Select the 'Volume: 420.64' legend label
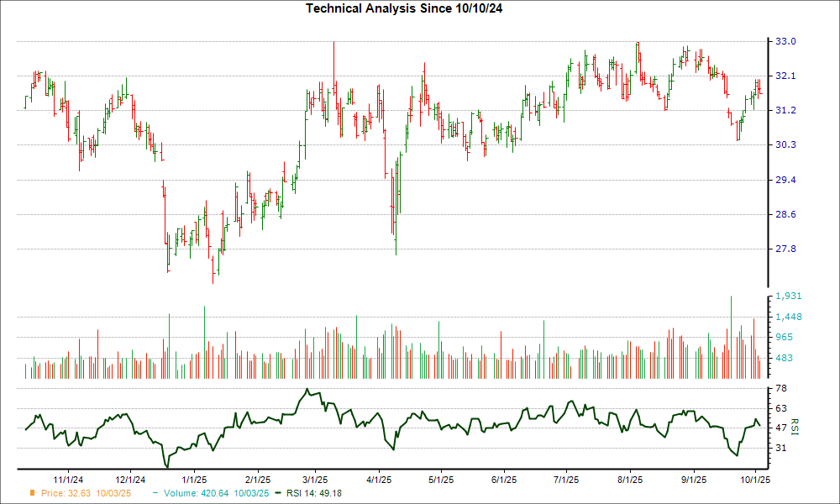 pyautogui.click(x=217, y=493)
